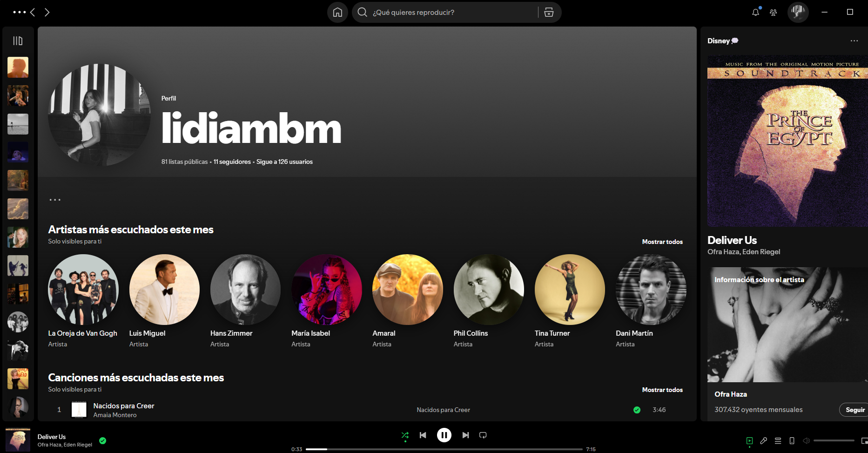Click the lidiambm profile picture
The width and height of the screenshot is (868, 453).
coord(100,115)
